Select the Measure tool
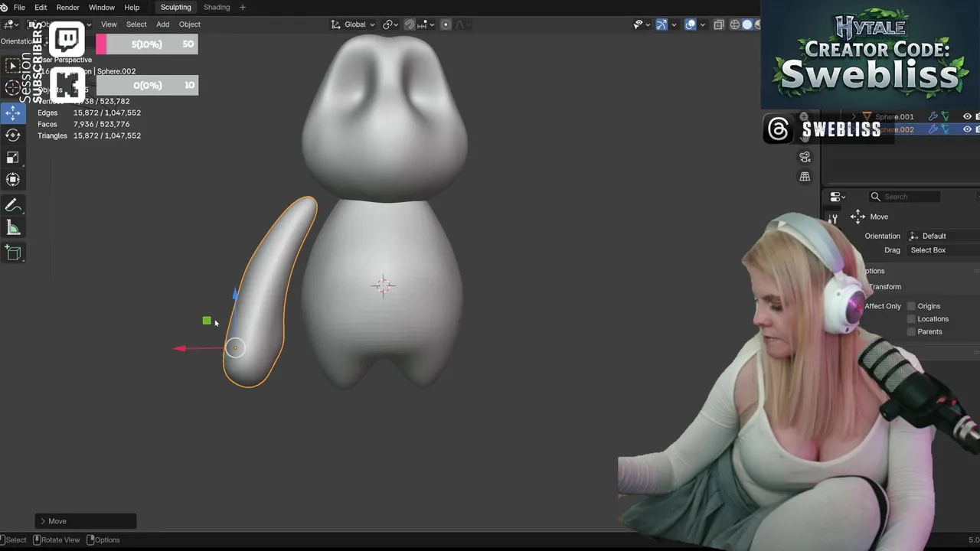 coord(13,228)
